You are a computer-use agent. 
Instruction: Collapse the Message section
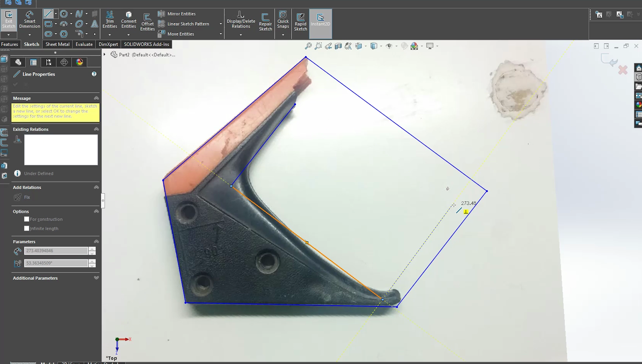[96, 98]
